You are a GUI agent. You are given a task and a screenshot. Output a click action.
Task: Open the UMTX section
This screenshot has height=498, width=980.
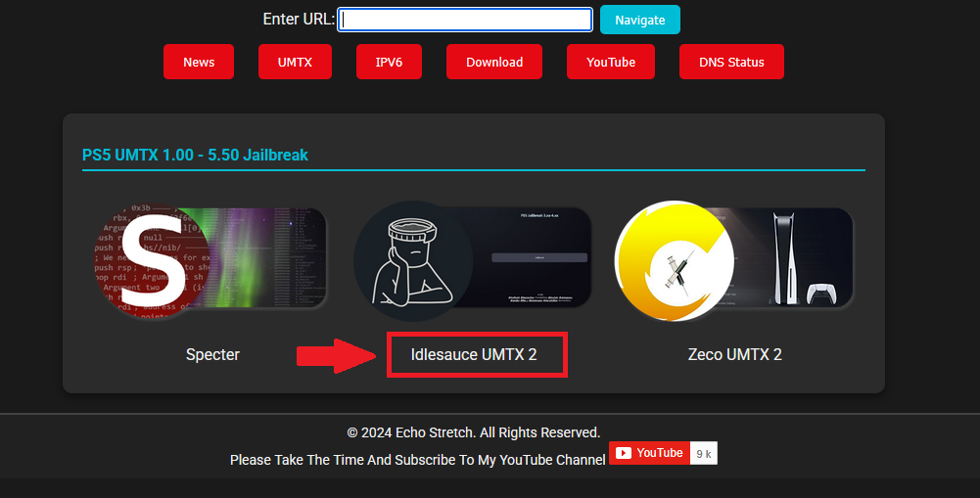295,62
